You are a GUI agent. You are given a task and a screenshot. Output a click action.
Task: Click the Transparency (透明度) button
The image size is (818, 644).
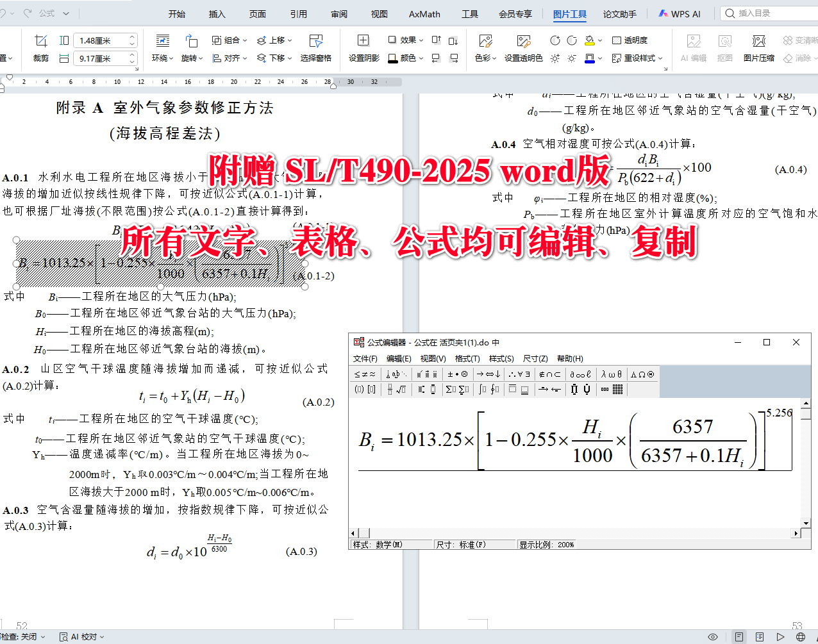click(630, 40)
